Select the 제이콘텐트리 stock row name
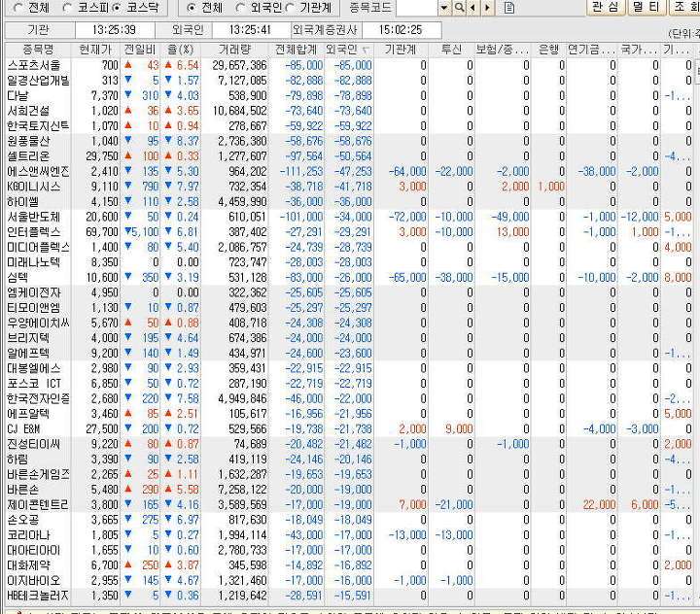Image resolution: width=700 pixels, height=614 pixels. click(38, 505)
